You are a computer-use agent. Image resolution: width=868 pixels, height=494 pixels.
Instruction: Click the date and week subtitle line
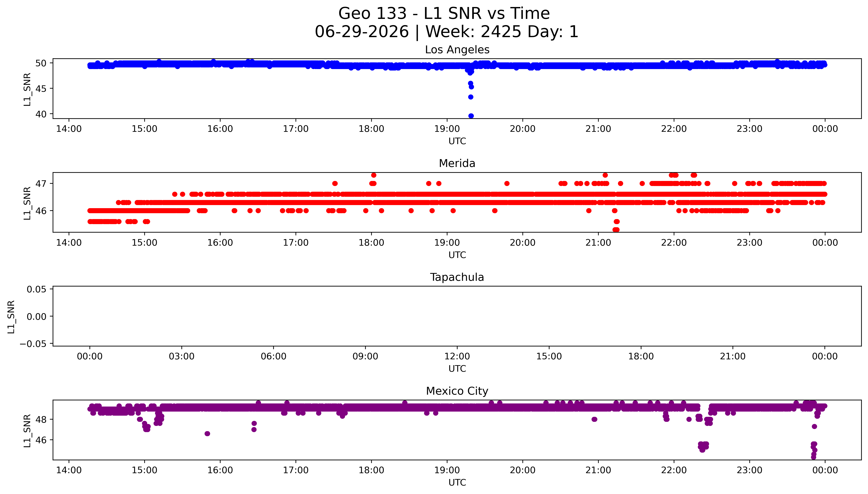(x=446, y=32)
